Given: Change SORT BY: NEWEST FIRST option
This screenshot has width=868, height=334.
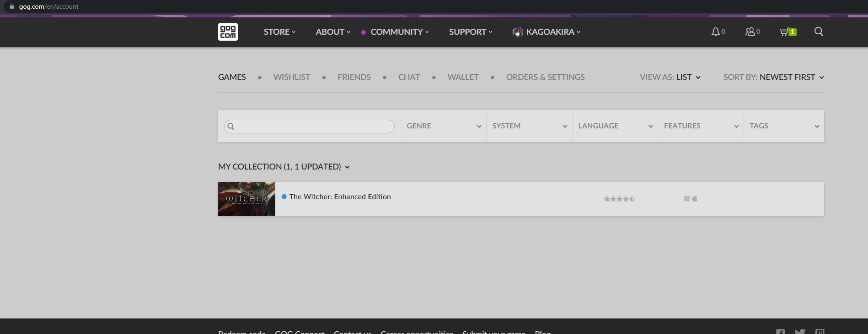Looking at the screenshot, I should coord(774,77).
